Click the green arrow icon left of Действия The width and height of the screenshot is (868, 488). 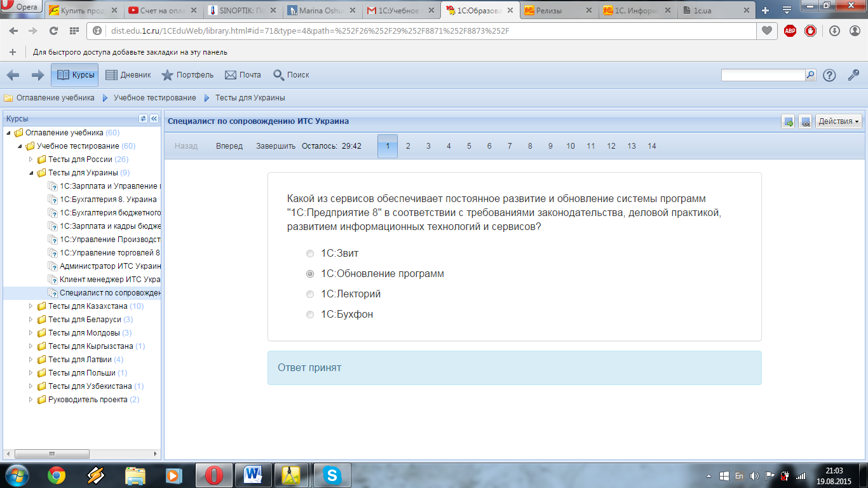pos(789,122)
